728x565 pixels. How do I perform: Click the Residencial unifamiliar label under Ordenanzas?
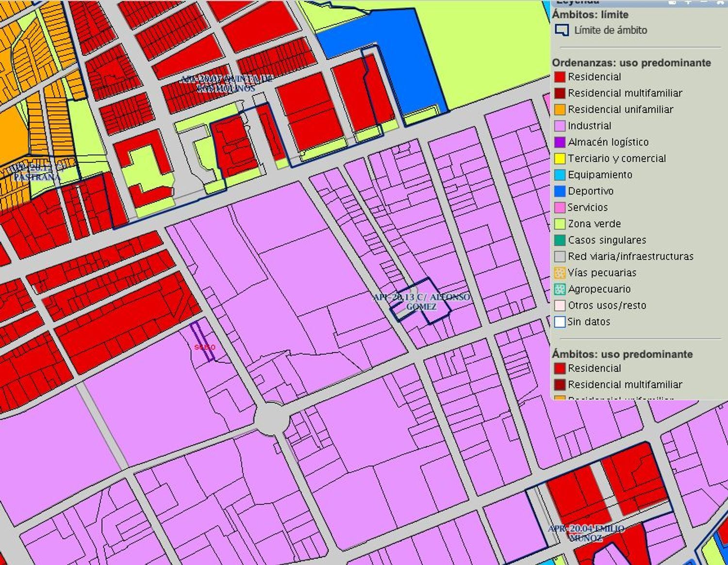point(620,110)
